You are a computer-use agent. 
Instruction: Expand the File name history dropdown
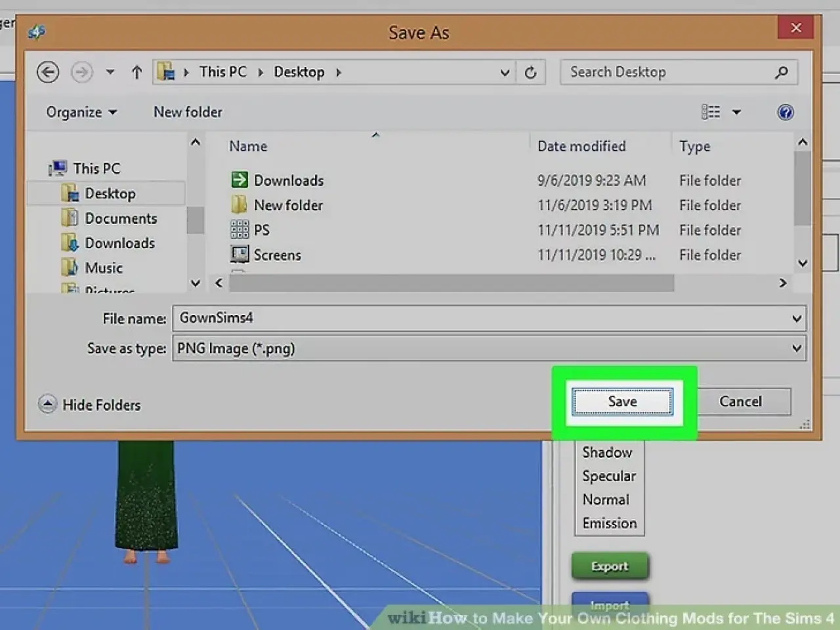click(796, 318)
